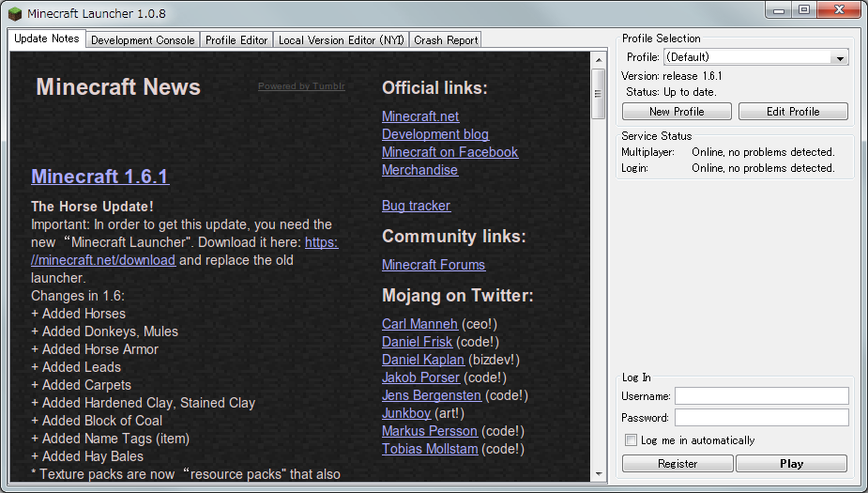Click '+ Added Hardened Clay, Stained Clay' line

pos(144,403)
